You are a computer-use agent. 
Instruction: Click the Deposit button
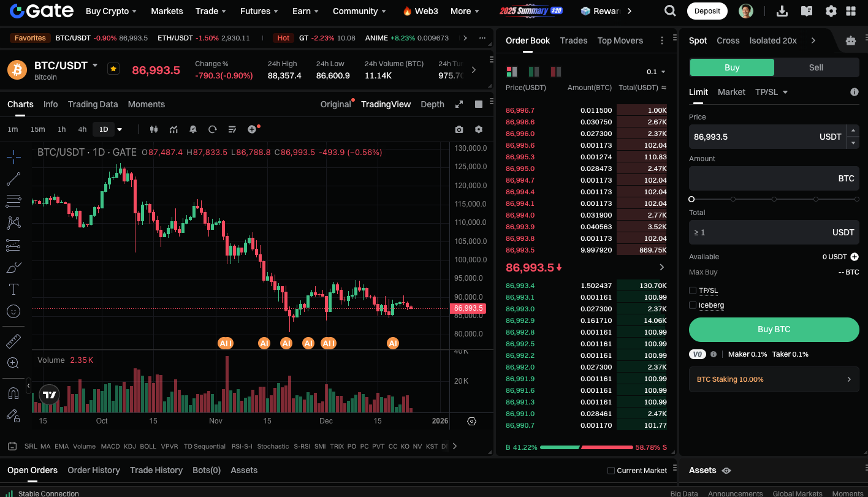707,11
